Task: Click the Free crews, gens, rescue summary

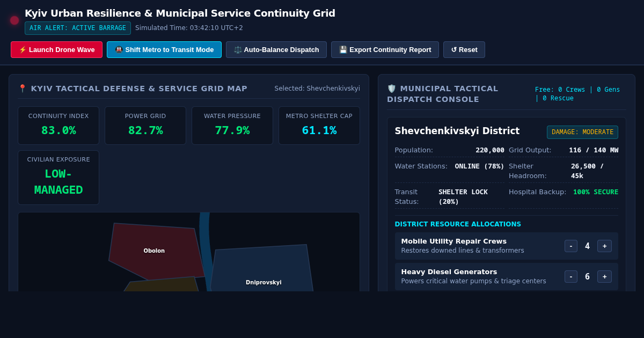Action: [577, 94]
